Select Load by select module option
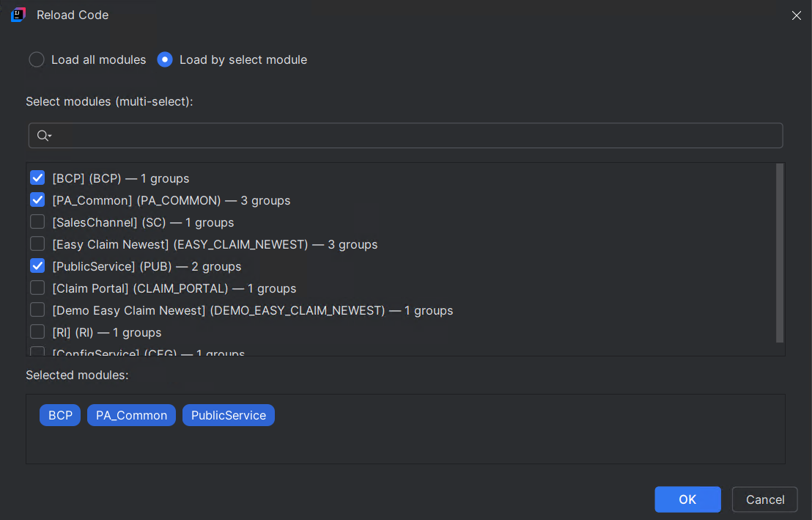The width and height of the screenshot is (812, 520). click(x=165, y=59)
